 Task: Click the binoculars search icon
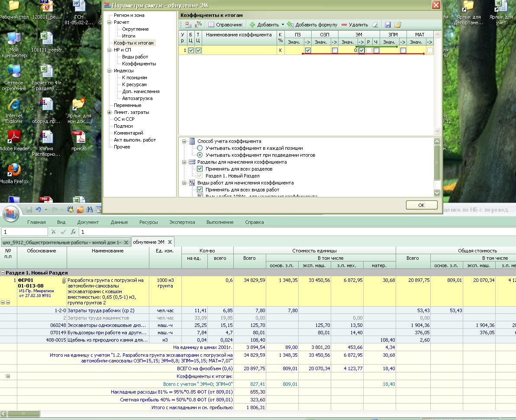(x=90, y=210)
